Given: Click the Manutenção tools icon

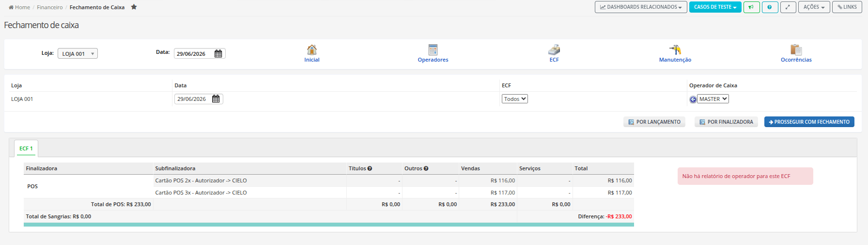Looking at the screenshot, I should pyautogui.click(x=675, y=49).
